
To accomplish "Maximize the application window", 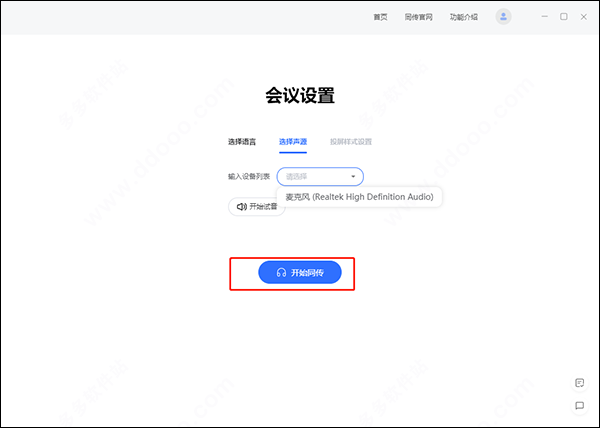I will 564,17.
